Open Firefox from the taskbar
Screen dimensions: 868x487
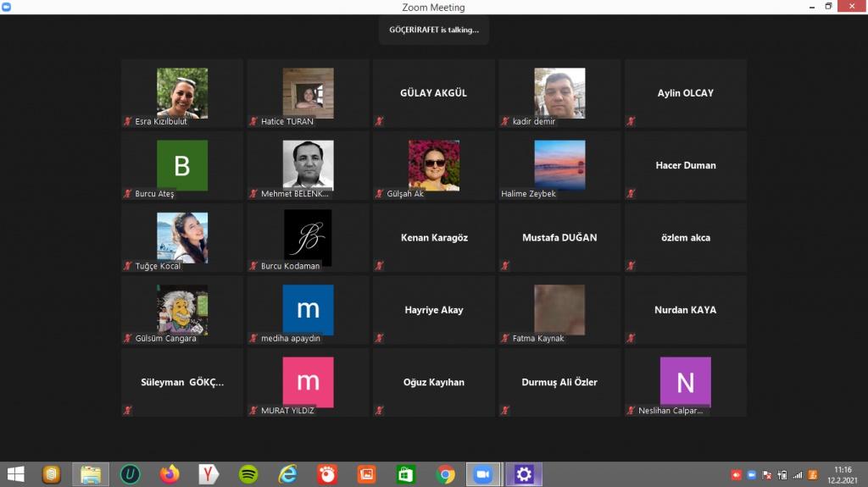170,474
